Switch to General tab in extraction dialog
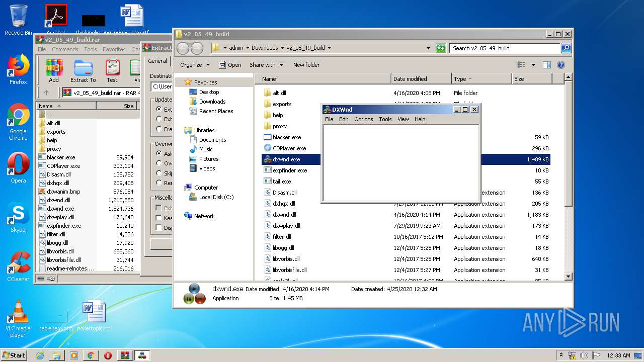Screen dimensions: 644x362 coord(157,61)
